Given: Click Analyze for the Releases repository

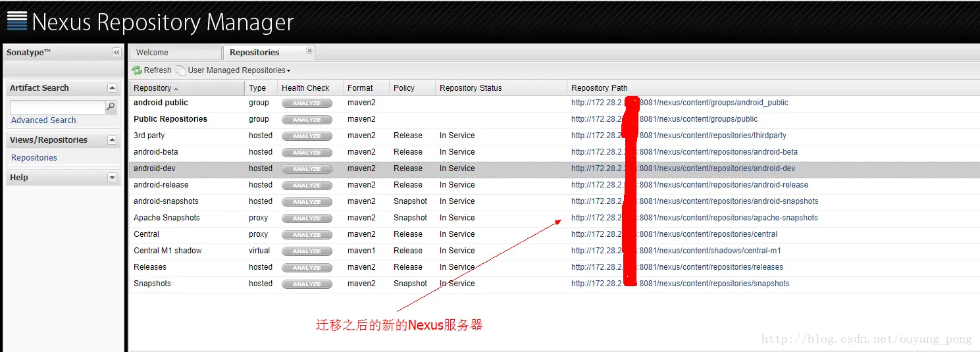Looking at the screenshot, I should pos(307,268).
